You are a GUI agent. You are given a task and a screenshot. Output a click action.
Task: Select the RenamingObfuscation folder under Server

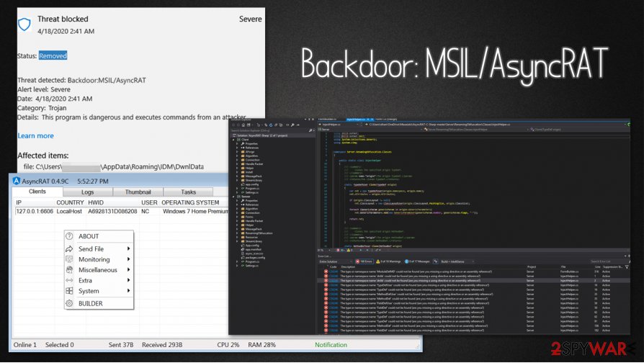pyautogui.click(x=259, y=233)
